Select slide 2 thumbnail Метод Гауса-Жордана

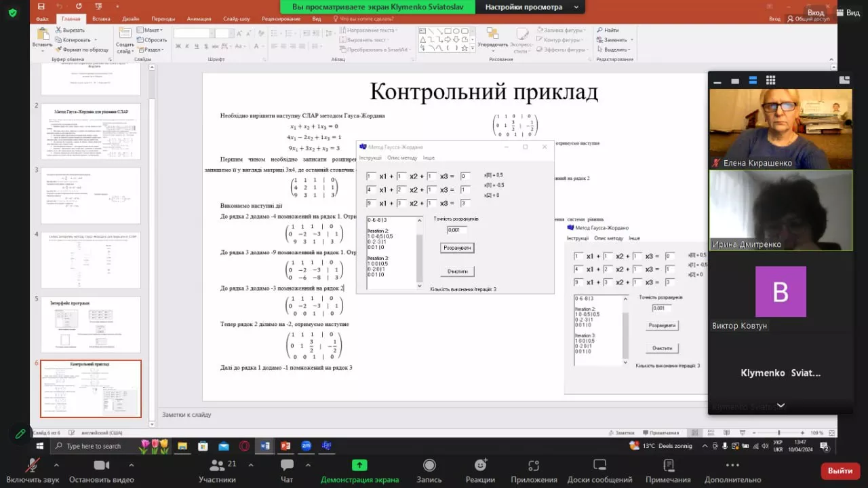(91, 132)
